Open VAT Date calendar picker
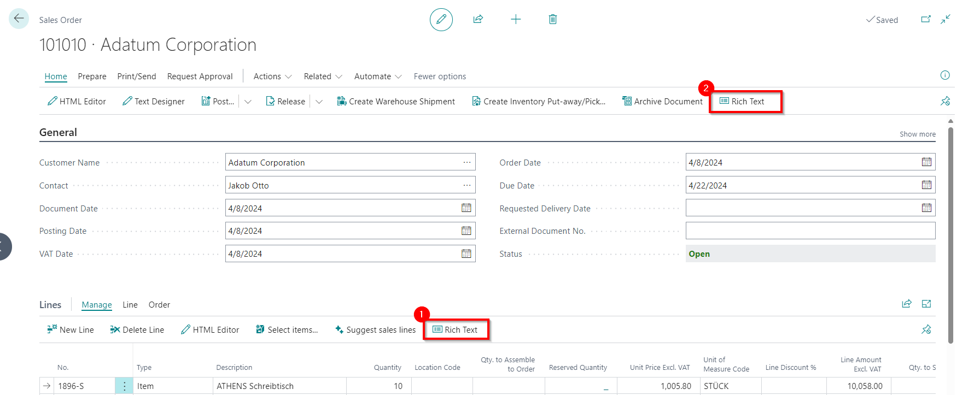 tap(466, 253)
